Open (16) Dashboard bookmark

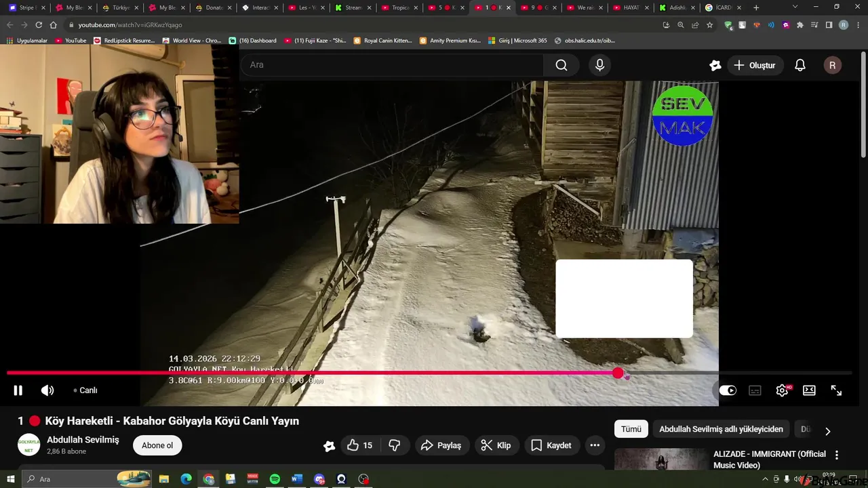tap(252, 41)
